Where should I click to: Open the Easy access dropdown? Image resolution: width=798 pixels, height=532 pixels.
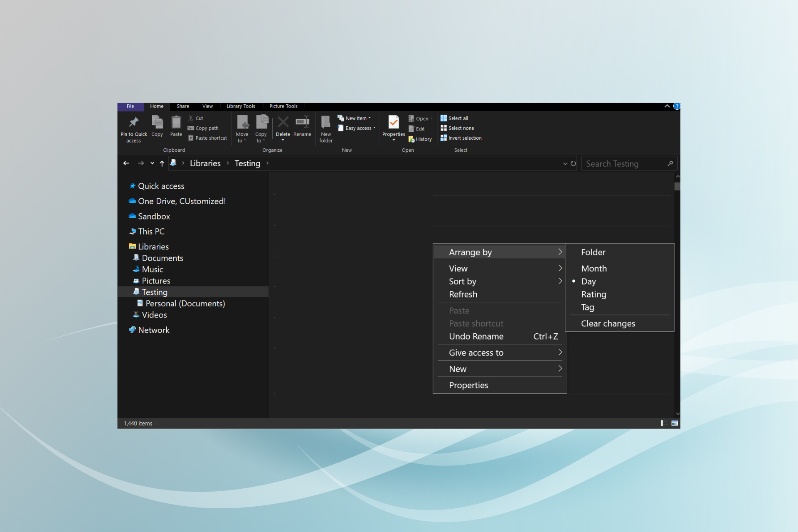point(357,128)
